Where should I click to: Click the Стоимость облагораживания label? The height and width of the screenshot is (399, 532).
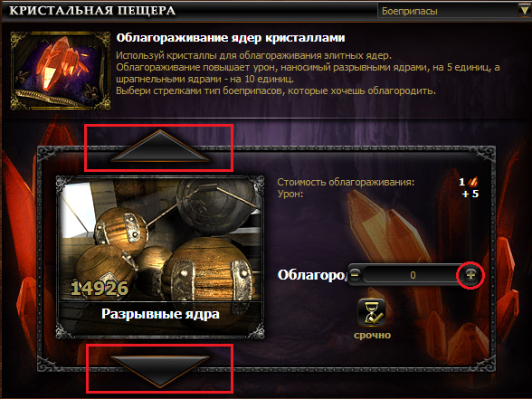click(346, 182)
